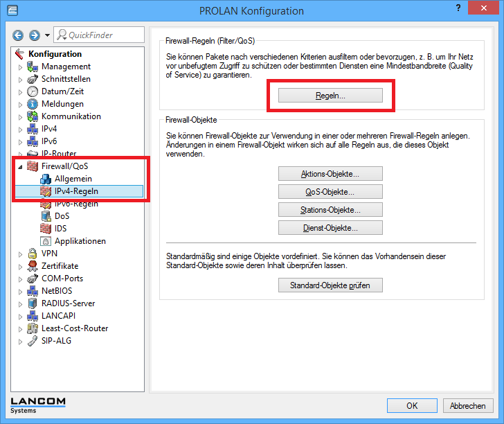Click the forward navigation arrow icon
This screenshot has width=504, height=424.
[35, 35]
